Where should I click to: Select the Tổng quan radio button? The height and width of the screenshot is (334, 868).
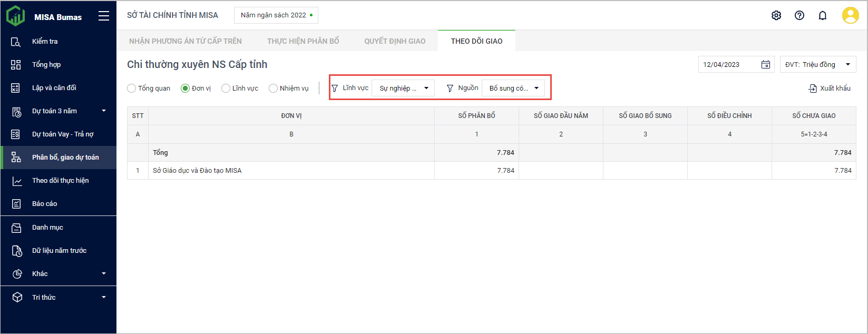[x=132, y=89]
